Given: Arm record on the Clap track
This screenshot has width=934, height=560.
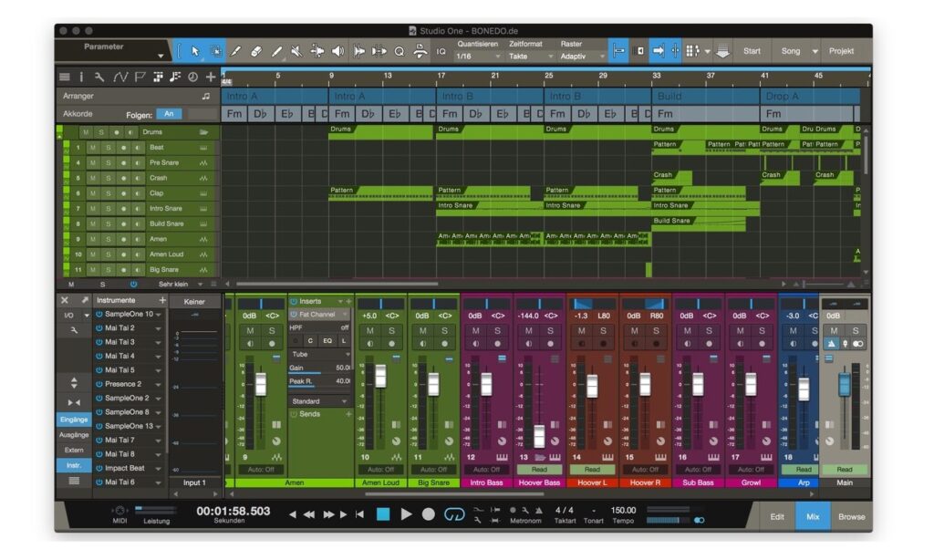Looking at the screenshot, I should (123, 193).
